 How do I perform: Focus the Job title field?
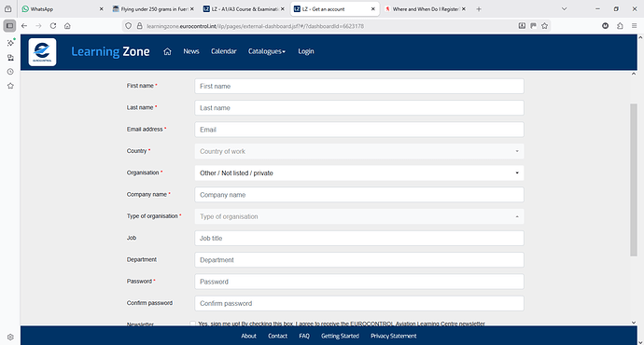click(x=359, y=239)
